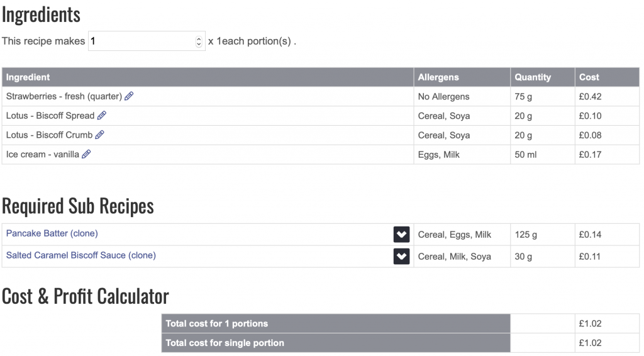
Task: Open the Pancake Batter (clone) link
Action: (x=52, y=233)
